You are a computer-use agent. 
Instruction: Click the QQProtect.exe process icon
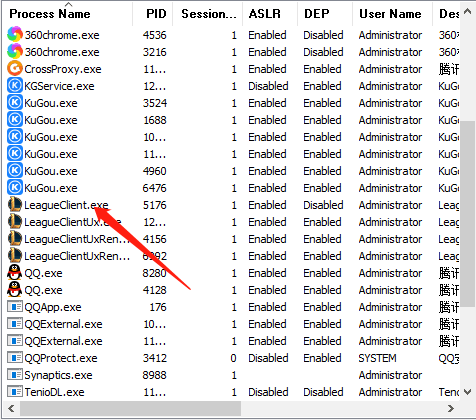(15, 358)
